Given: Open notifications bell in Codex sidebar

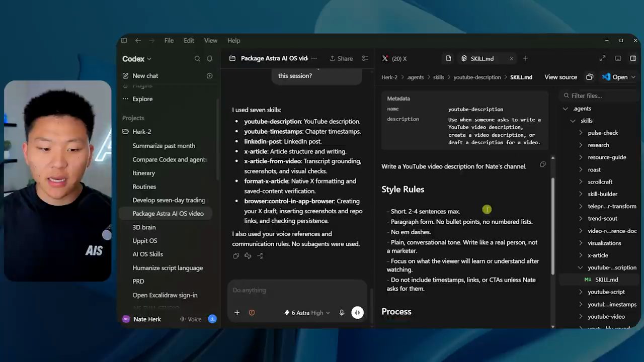Looking at the screenshot, I should point(210,59).
